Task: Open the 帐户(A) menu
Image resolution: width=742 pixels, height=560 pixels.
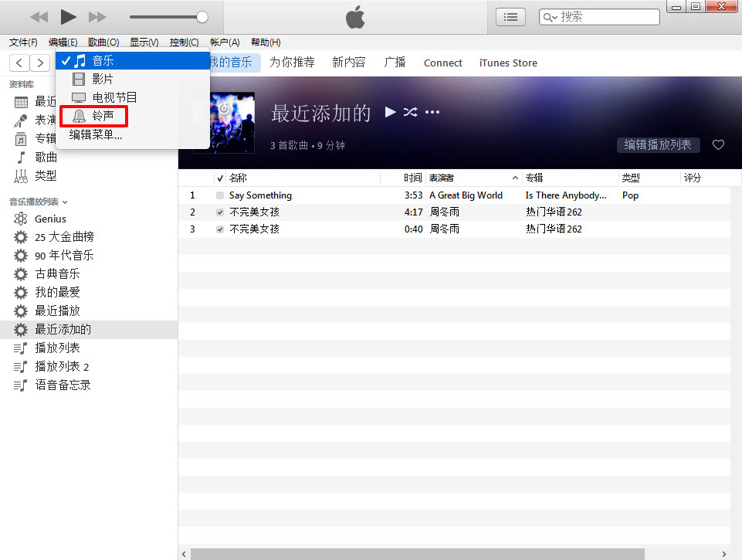Action: pyautogui.click(x=225, y=42)
